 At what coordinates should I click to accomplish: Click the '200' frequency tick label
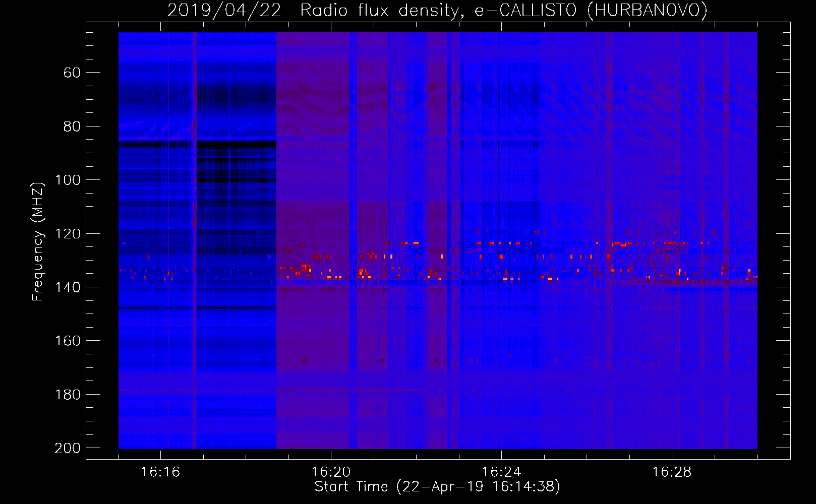pos(68,448)
